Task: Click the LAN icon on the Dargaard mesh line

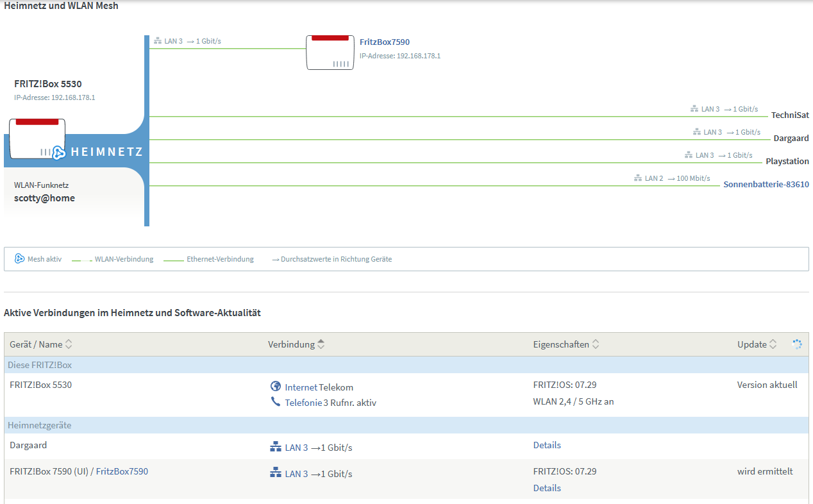Action: point(696,132)
